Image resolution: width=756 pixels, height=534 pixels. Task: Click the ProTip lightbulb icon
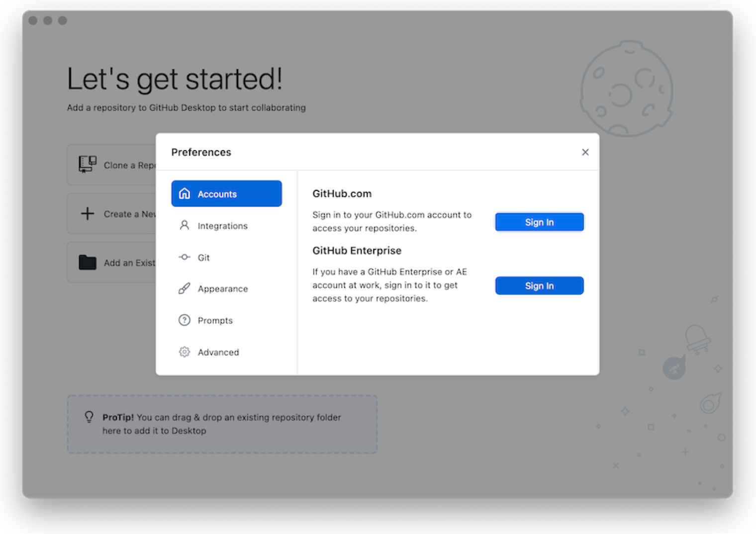pyautogui.click(x=89, y=417)
